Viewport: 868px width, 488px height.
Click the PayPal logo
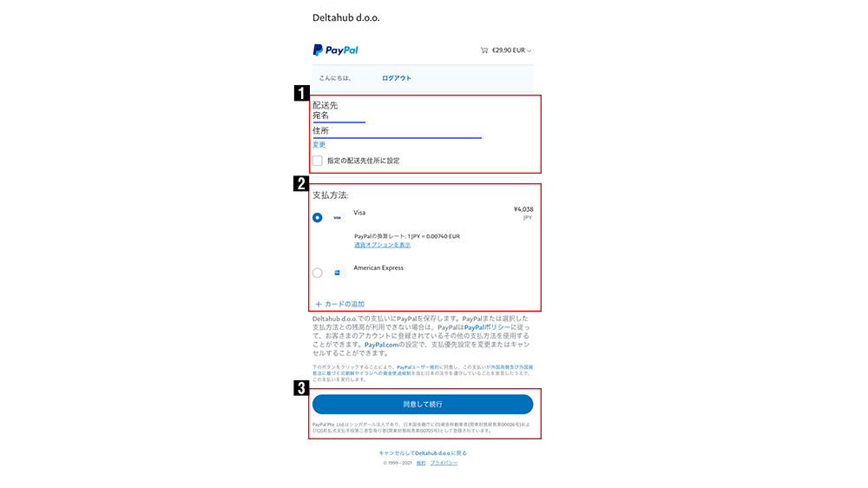click(x=335, y=49)
